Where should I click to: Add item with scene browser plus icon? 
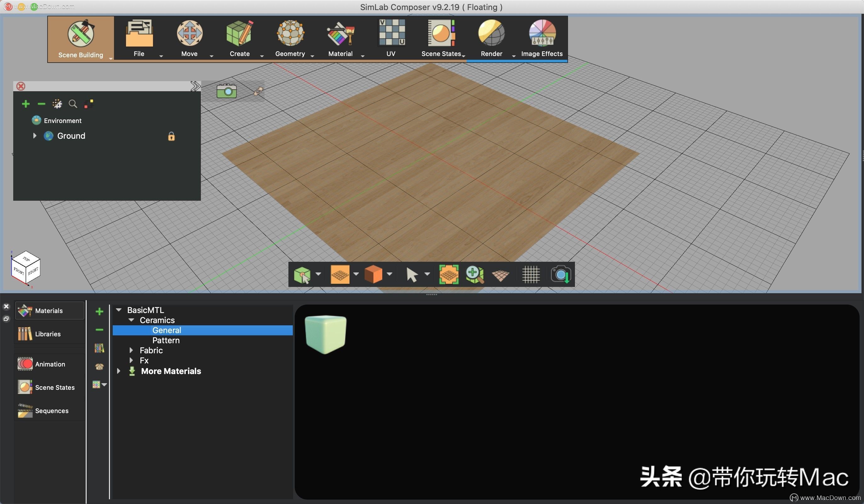[26, 104]
